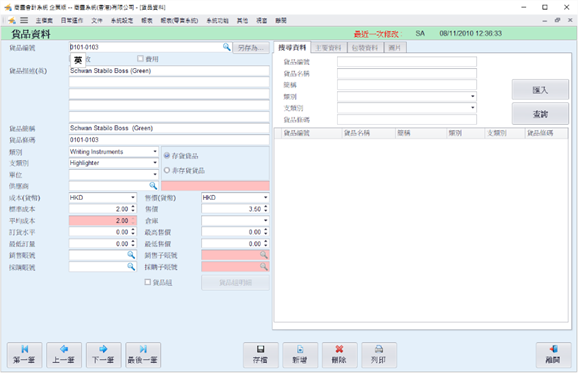Delete the record with 刪除
The image size is (578, 373).
tap(340, 355)
